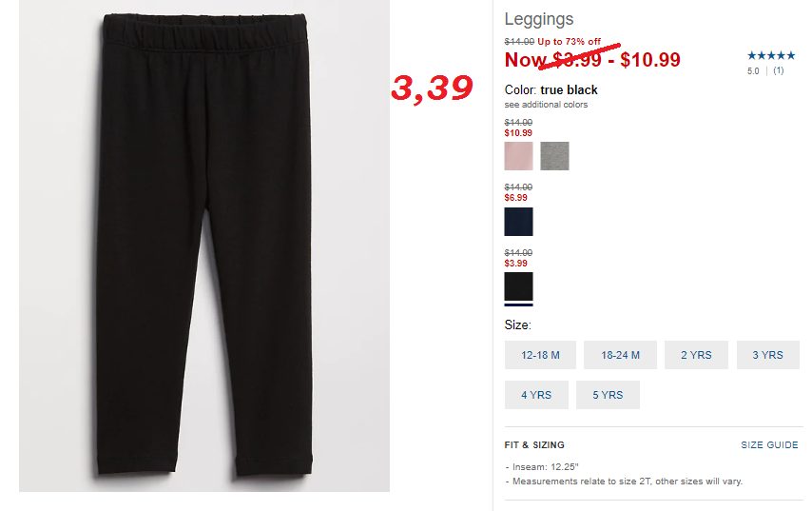
Task: Open the SIZE GUIDE link
Action: click(769, 445)
